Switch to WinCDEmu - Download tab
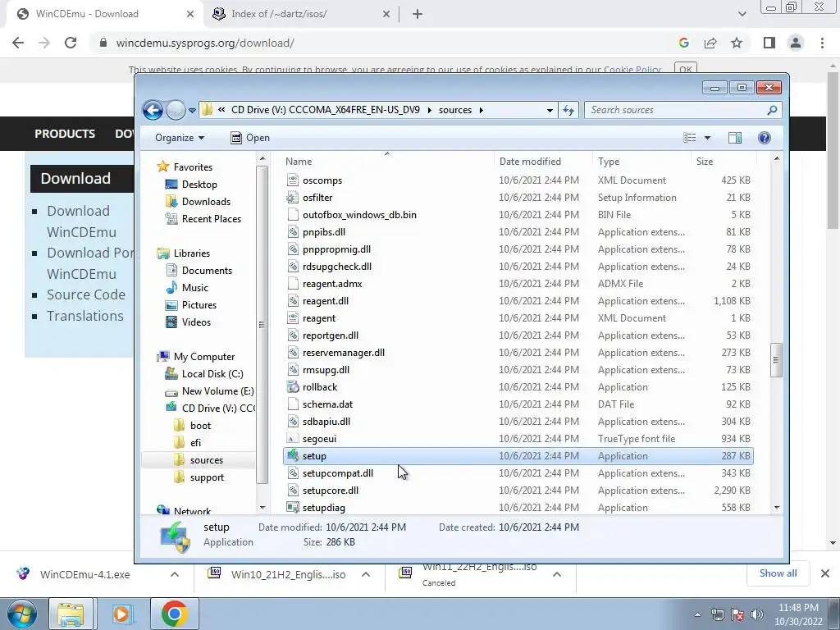This screenshot has width=840, height=630. coord(87,14)
